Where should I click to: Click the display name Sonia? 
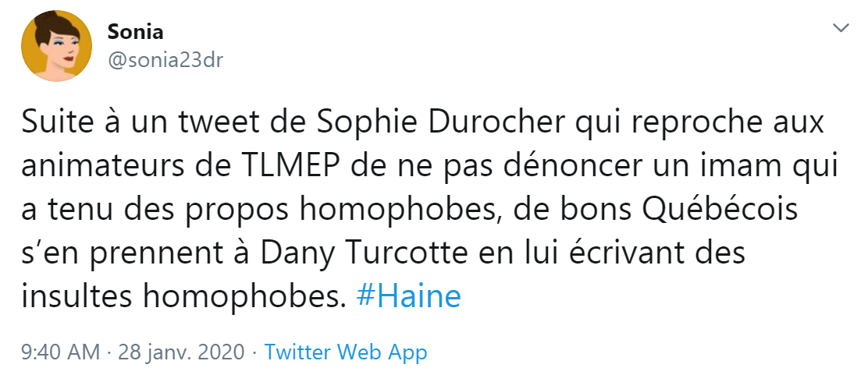coord(134,33)
